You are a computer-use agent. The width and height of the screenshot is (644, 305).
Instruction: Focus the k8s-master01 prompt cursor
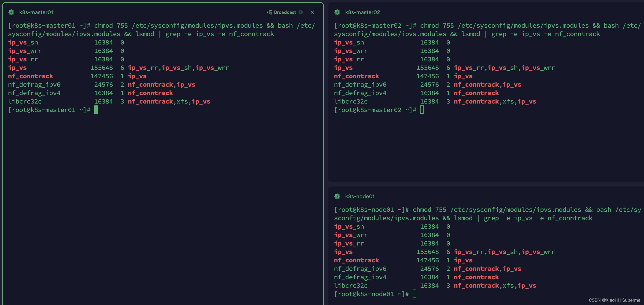pyautogui.click(x=96, y=110)
